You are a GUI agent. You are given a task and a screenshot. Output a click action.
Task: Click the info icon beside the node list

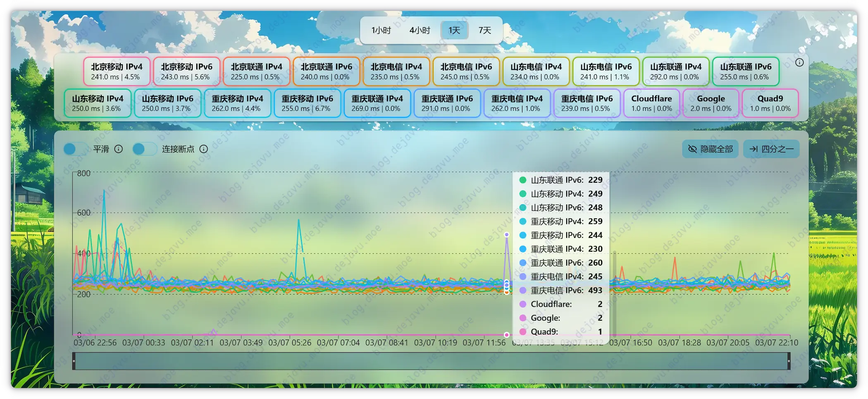coord(799,62)
